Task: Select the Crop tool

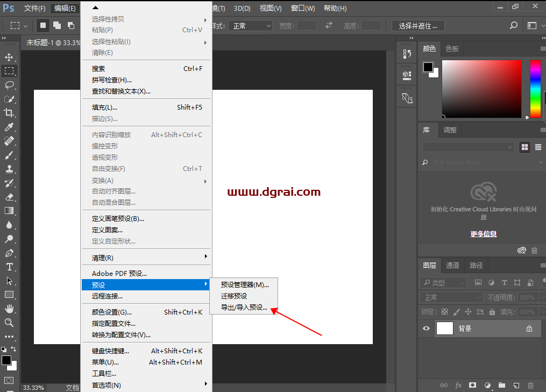Action: 10,113
